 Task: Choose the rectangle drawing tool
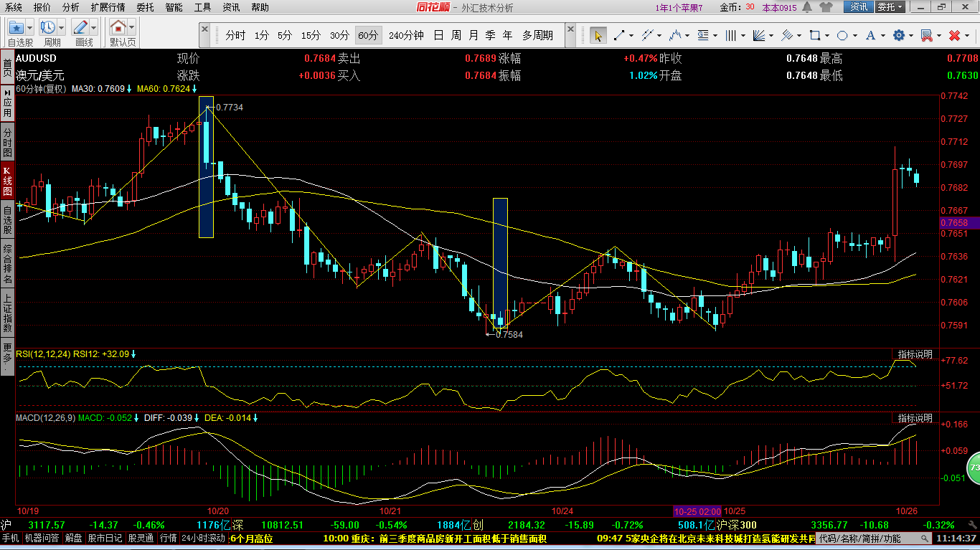(x=815, y=35)
